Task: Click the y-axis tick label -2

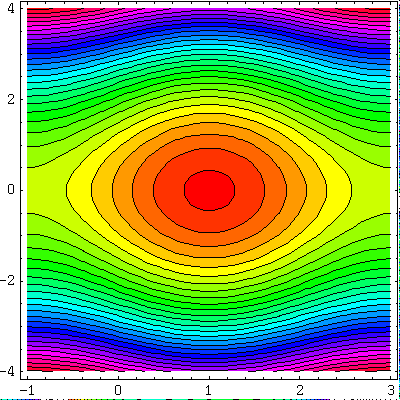Action: tap(8, 281)
